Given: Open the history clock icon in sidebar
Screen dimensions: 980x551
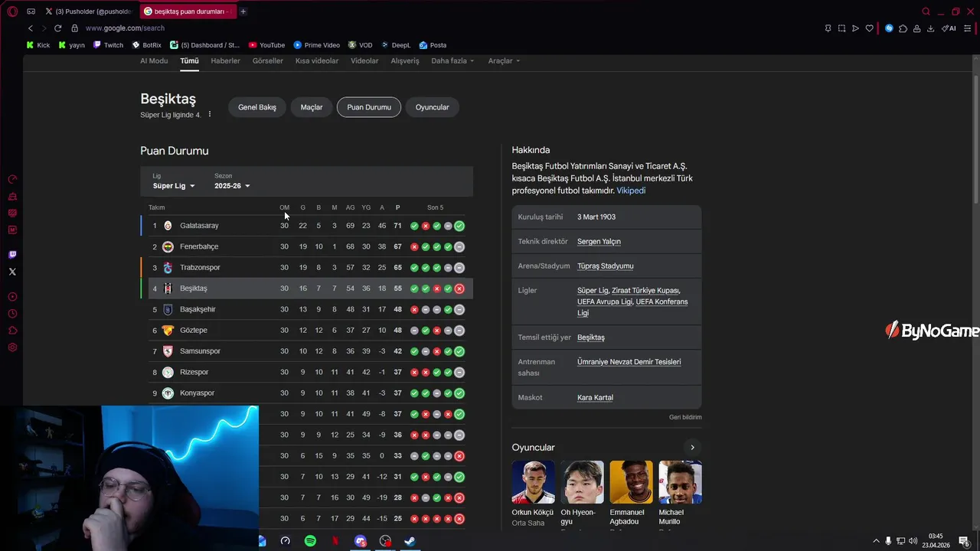Looking at the screenshot, I should click(12, 314).
